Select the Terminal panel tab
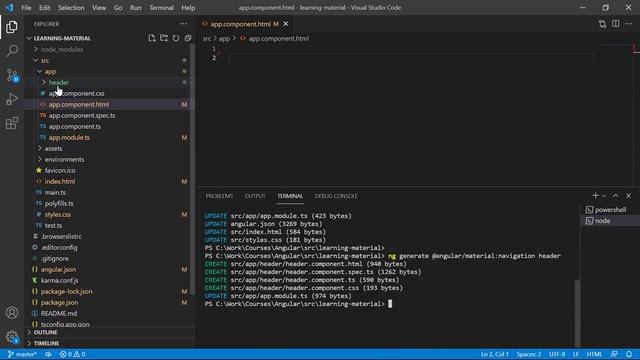This screenshot has height=360, width=640. (x=290, y=196)
